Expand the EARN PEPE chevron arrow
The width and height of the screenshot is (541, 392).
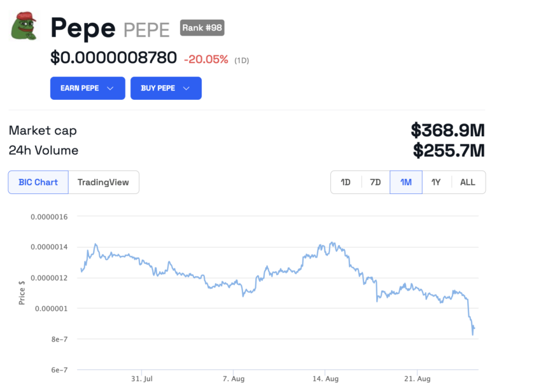pos(111,88)
